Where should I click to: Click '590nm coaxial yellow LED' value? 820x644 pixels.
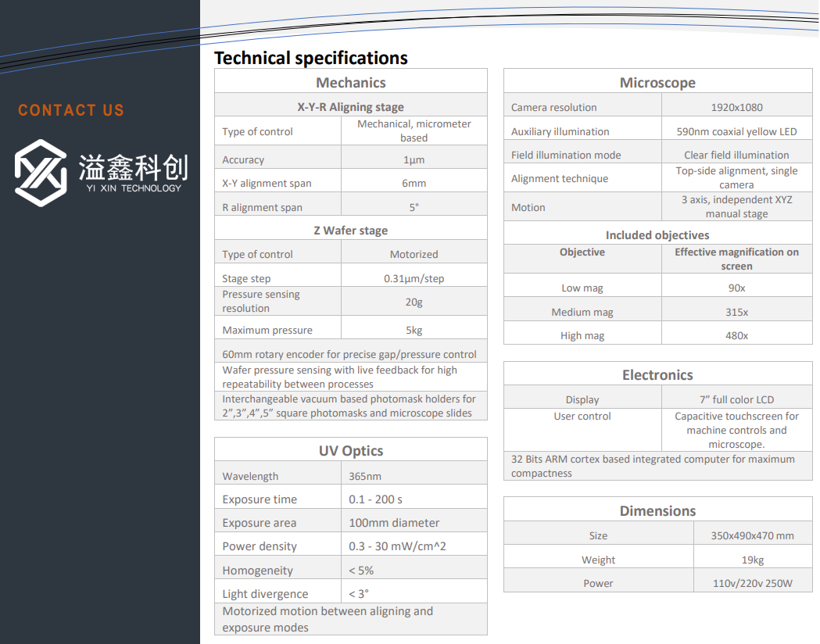click(737, 132)
